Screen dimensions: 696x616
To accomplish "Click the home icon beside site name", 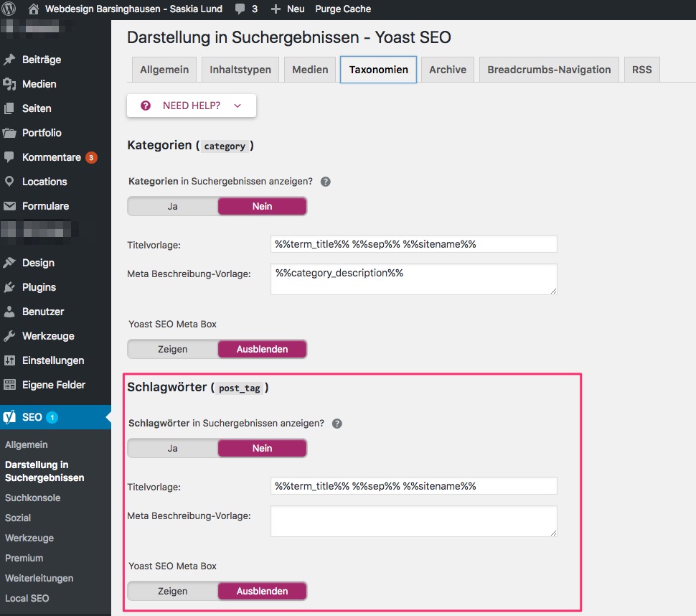I will pyautogui.click(x=34, y=9).
